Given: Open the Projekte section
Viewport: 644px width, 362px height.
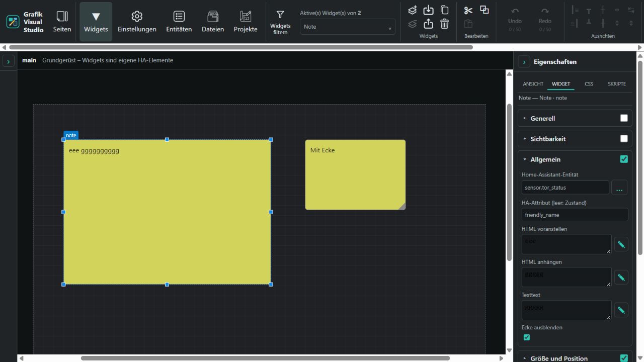Looking at the screenshot, I should 246,22.
